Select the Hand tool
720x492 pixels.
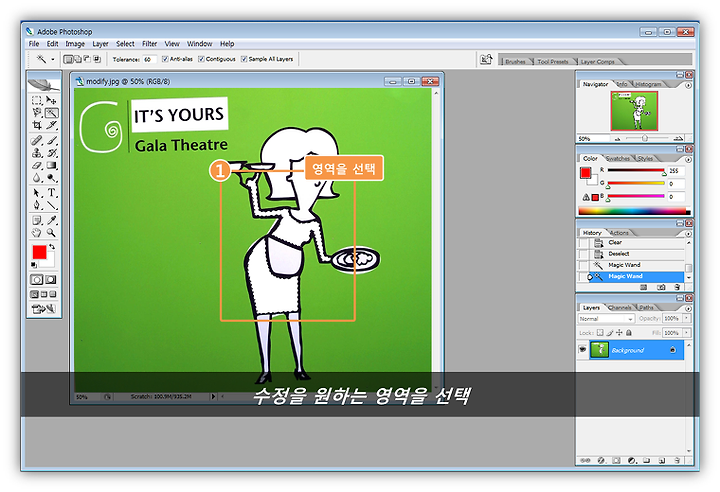point(37,233)
